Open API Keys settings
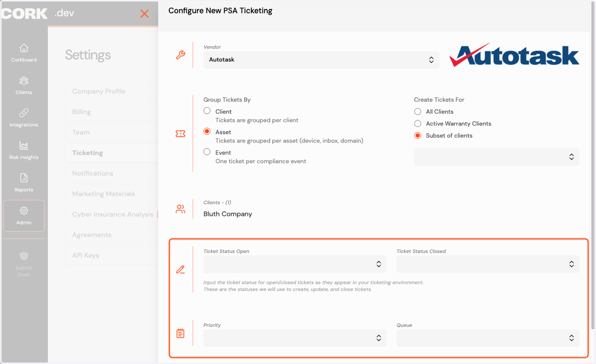Viewport: 596px width, 364px height. [x=85, y=255]
